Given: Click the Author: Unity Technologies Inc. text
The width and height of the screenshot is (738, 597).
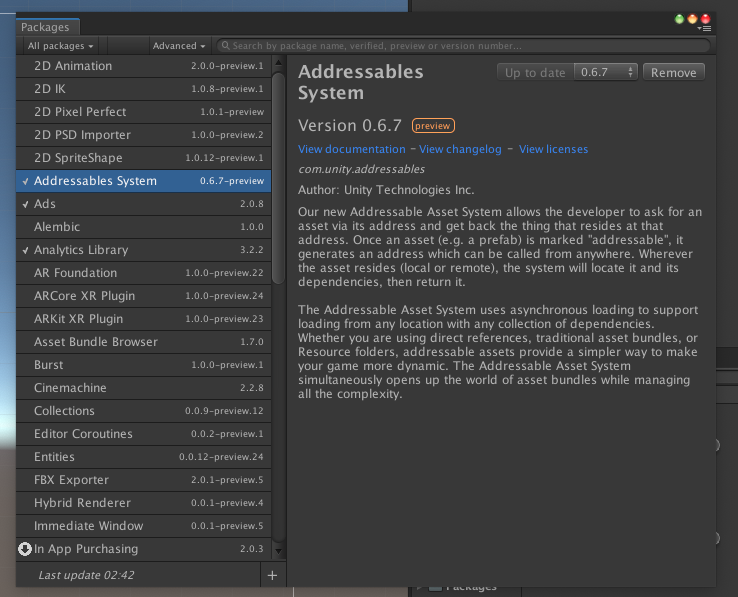Looking at the screenshot, I should pyautogui.click(x=386, y=190).
